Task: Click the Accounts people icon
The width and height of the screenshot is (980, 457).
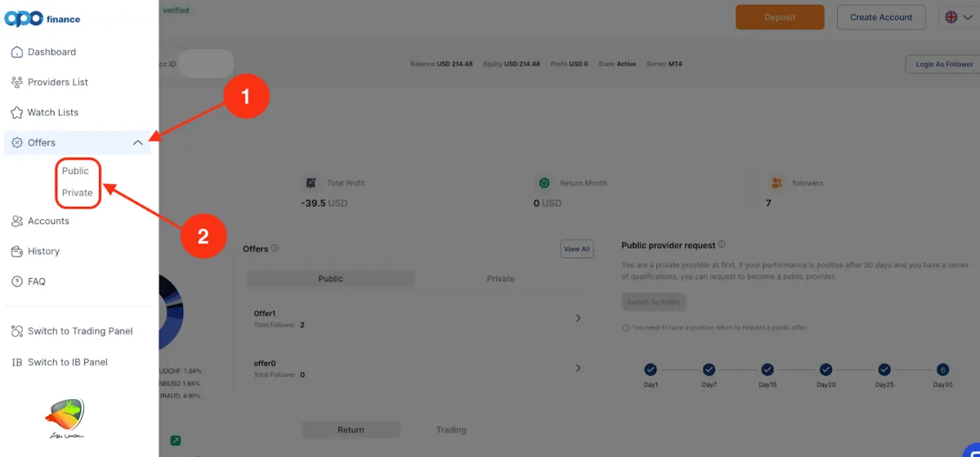Action: (17, 222)
